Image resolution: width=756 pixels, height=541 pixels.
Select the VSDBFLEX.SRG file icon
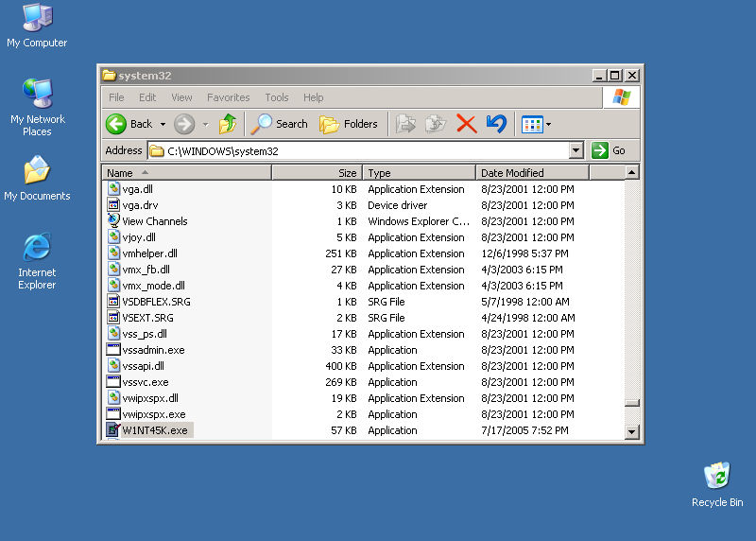pyautogui.click(x=113, y=301)
